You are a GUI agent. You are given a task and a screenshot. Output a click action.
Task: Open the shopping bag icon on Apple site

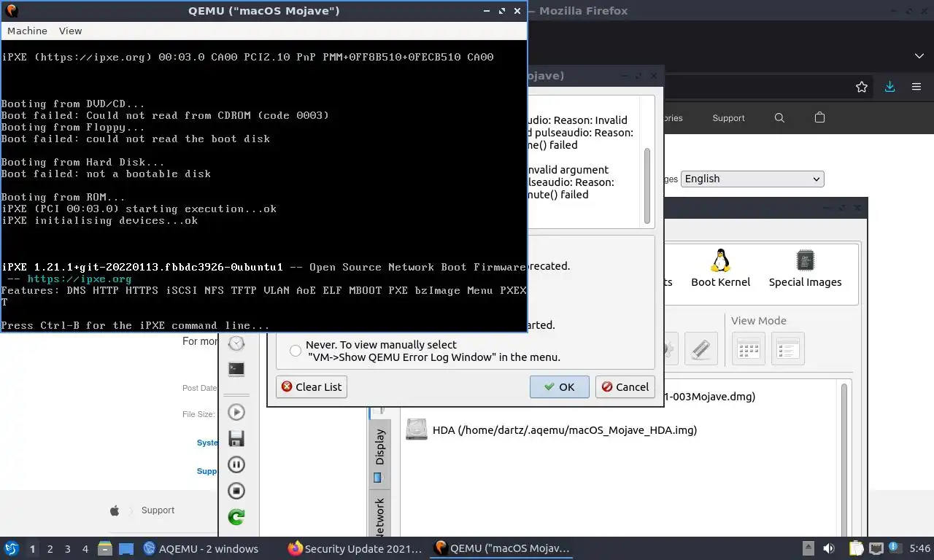819,118
